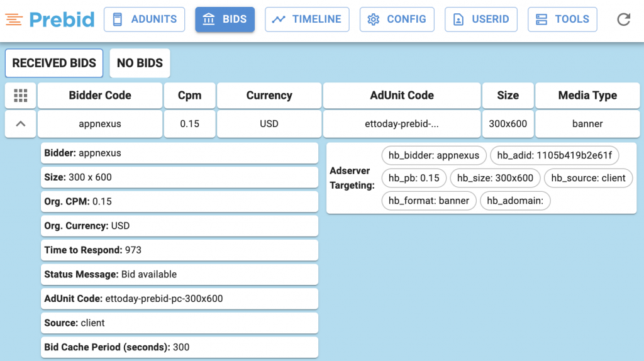This screenshot has width=644, height=361.
Task: Click the Cpm column header
Action: click(x=189, y=95)
